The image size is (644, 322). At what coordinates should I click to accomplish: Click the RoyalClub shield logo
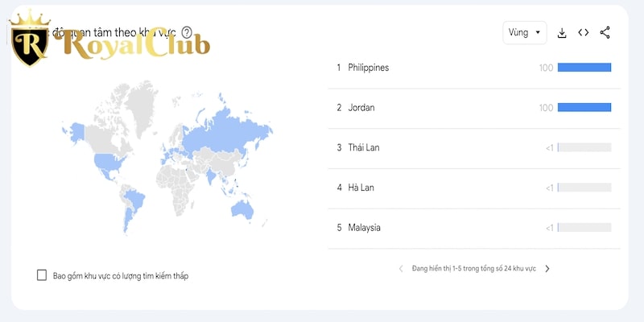pyautogui.click(x=30, y=38)
